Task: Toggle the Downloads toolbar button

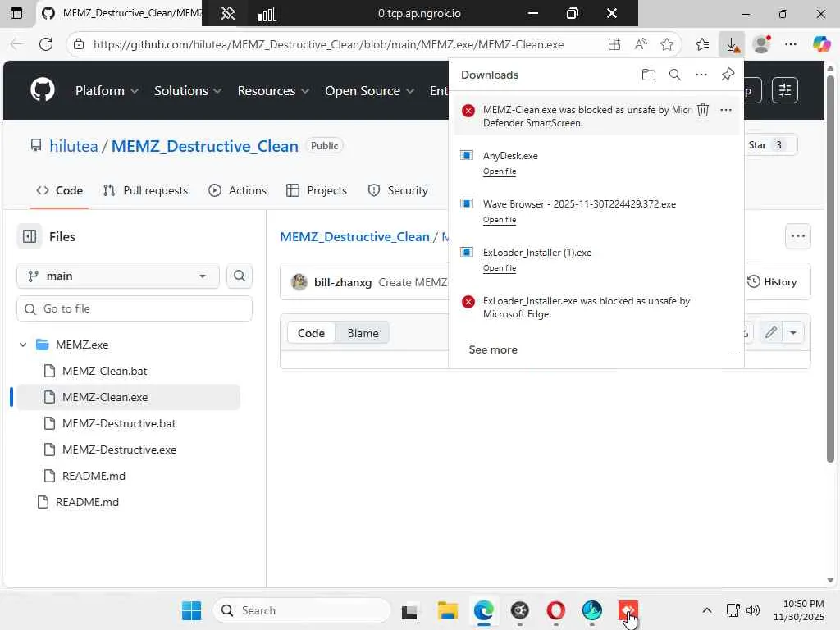Action: (732, 44)
